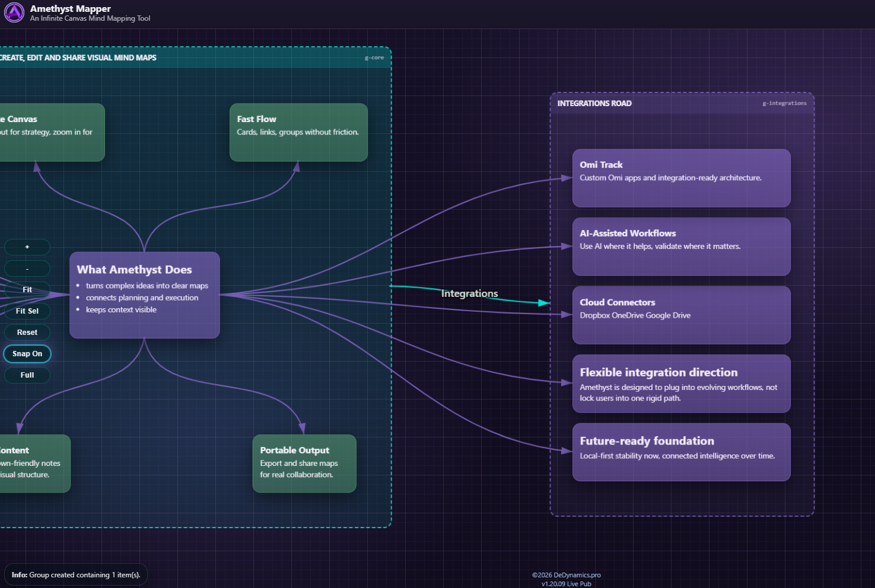The width and height of the screenshot is (875, 588).
Task: Click the Amethyst Mapper logo icon
Action: pyautogui.click(x=14, y=12)
